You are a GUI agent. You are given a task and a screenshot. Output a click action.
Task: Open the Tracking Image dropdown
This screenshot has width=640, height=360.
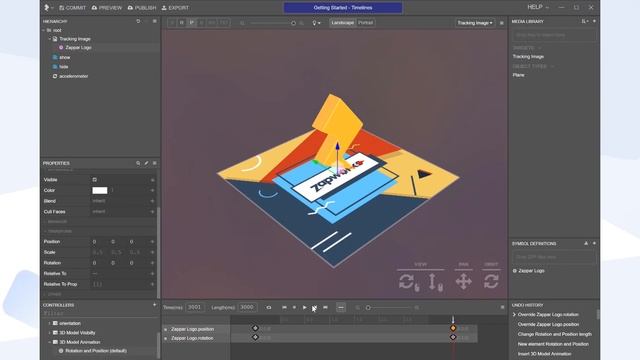475,23
